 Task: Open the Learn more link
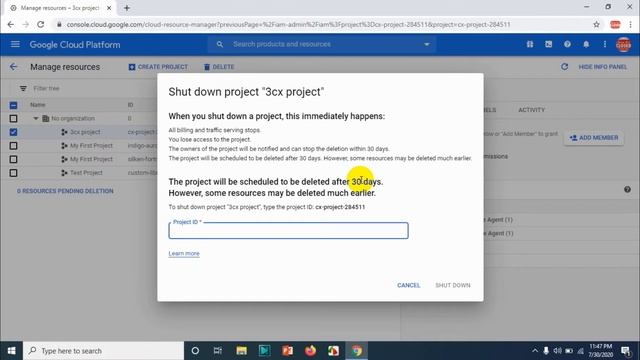184,253
